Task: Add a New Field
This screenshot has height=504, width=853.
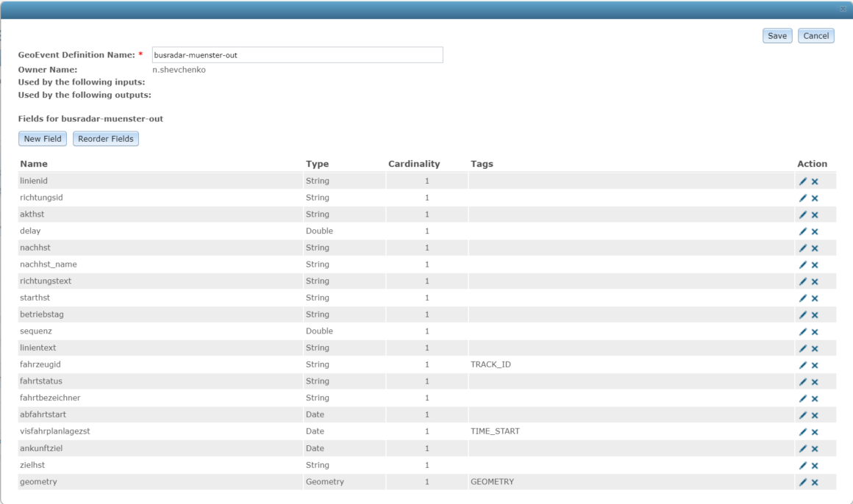Action: (43, 139)
